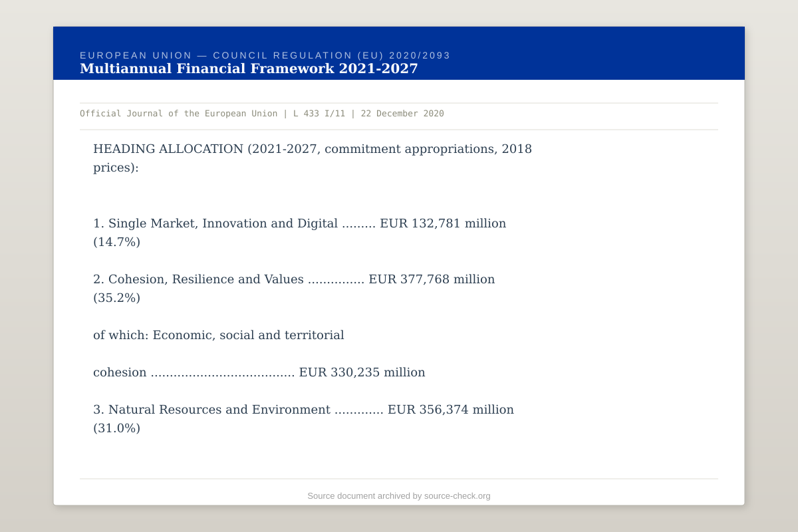
Task: Select the EUR 377,768 million amount
Action: coord(432,279)
